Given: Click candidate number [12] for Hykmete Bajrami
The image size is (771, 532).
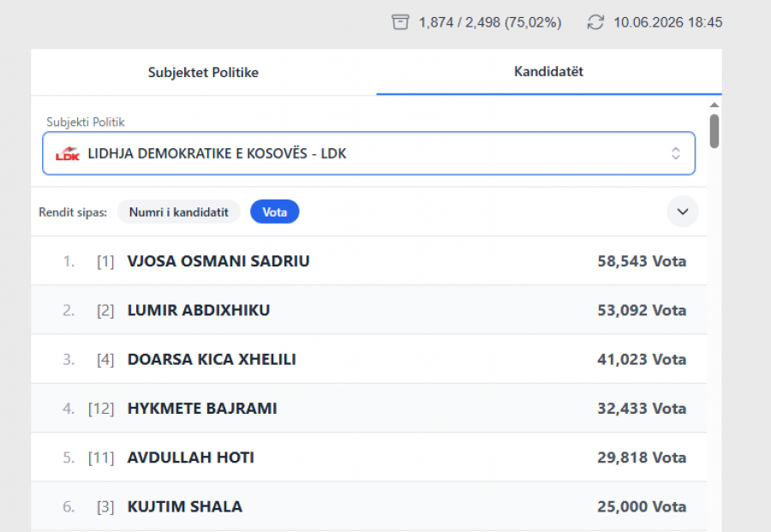Looking at the screenshot, I should point(101,409).
